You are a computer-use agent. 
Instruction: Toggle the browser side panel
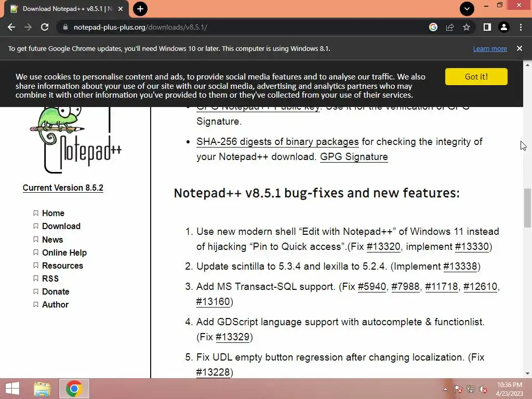(487, 27)
